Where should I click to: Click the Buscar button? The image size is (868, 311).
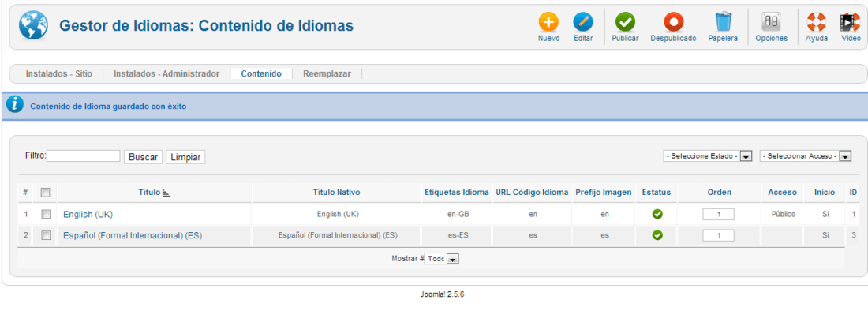pyautogui.click(x=143, y=157)
